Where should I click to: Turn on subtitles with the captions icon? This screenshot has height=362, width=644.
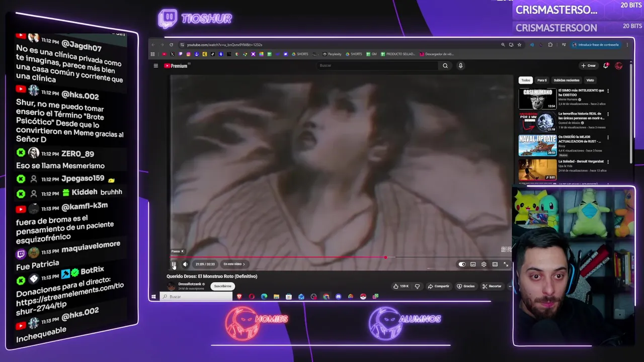[x=473, y=264]
